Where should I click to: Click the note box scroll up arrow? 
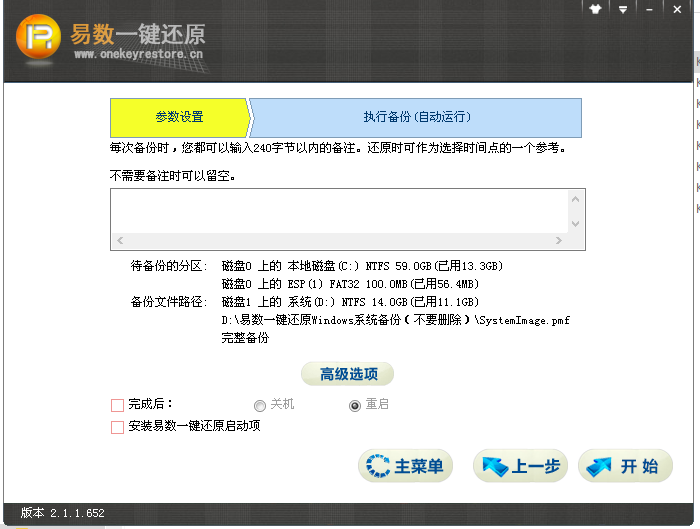click(x=575, y=199)
